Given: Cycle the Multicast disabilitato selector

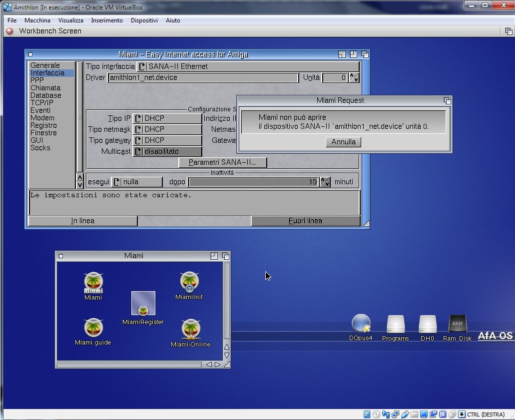Looking at the screenshot, I should click(167, 151).
